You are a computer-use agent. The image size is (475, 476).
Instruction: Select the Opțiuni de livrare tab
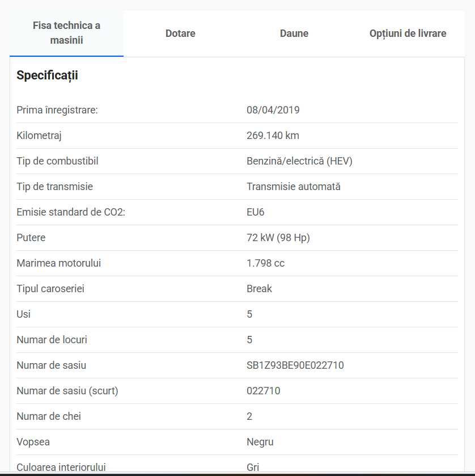tap(408, 33)
